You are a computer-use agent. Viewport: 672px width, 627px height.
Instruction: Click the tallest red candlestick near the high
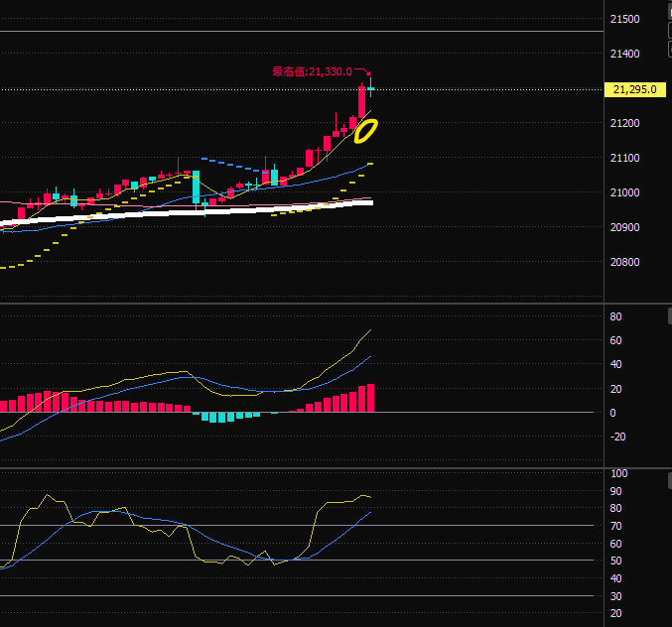coord(362,104)
